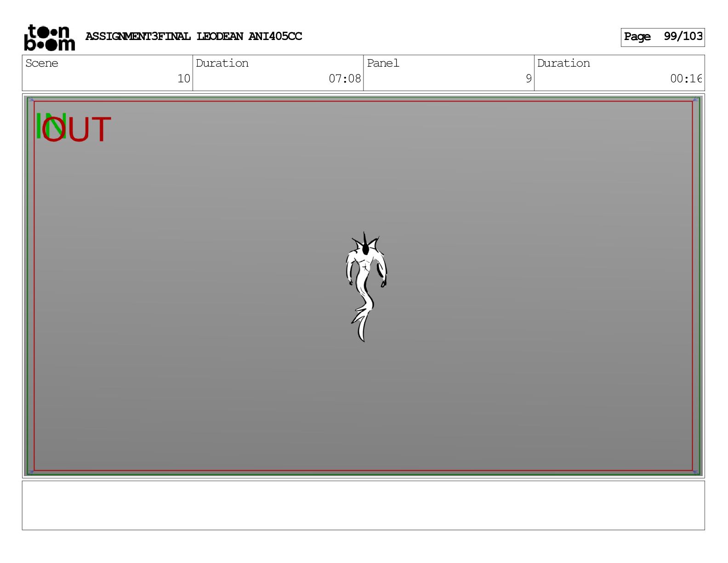Select the title text 'ASSIGNMENT3FINAL LEODEAN ANI405CC'

pyautogui.click(x=193, y=36)
